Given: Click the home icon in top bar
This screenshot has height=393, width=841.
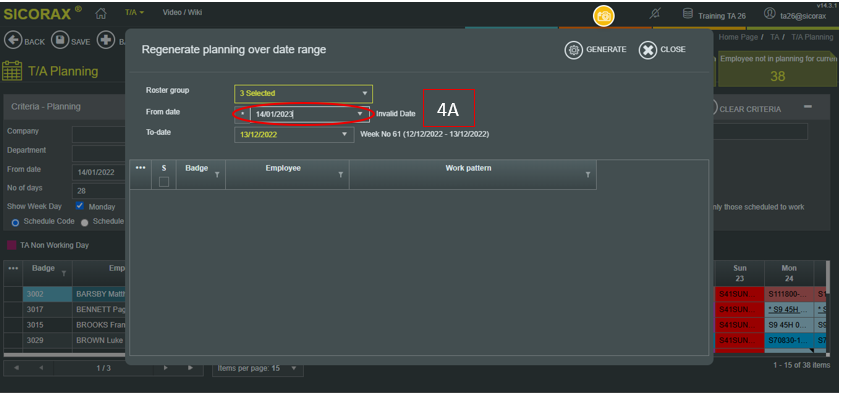Looking at the screenshot, I should coord(100,13).
